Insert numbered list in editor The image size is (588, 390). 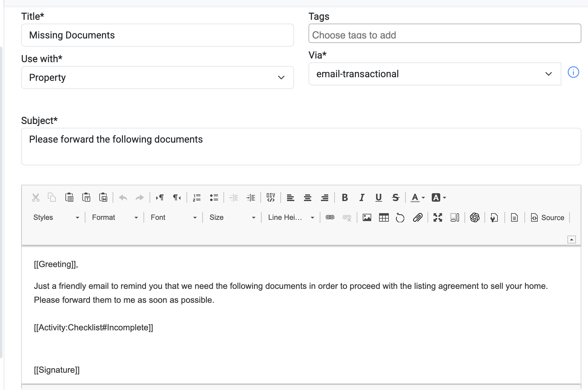point(197,198)
